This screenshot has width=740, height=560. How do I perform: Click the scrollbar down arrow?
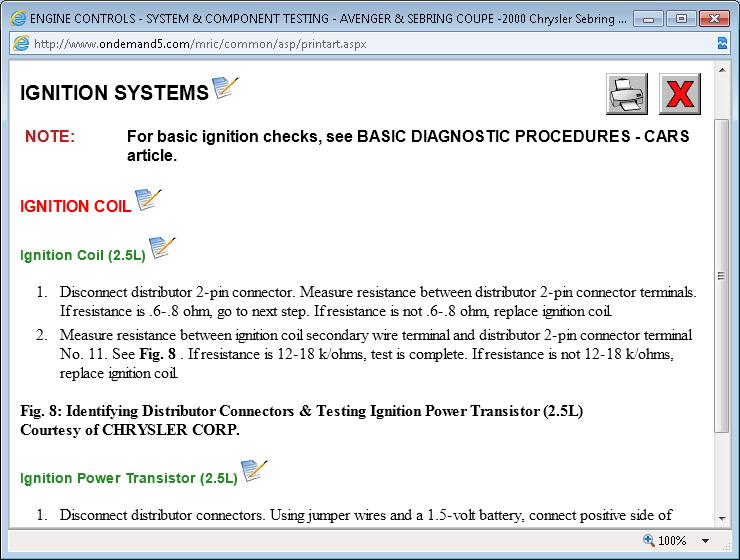pyautogui.click(x=722, y=518)
